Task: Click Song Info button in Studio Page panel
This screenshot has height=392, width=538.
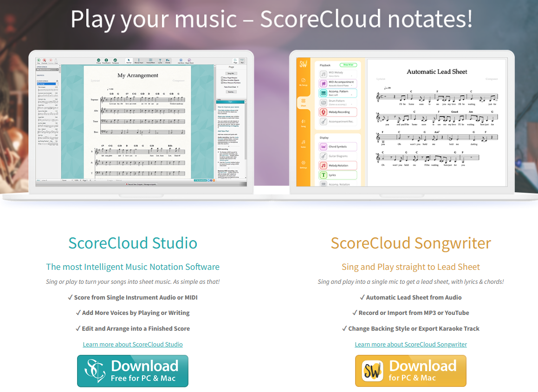Action: 231,73
